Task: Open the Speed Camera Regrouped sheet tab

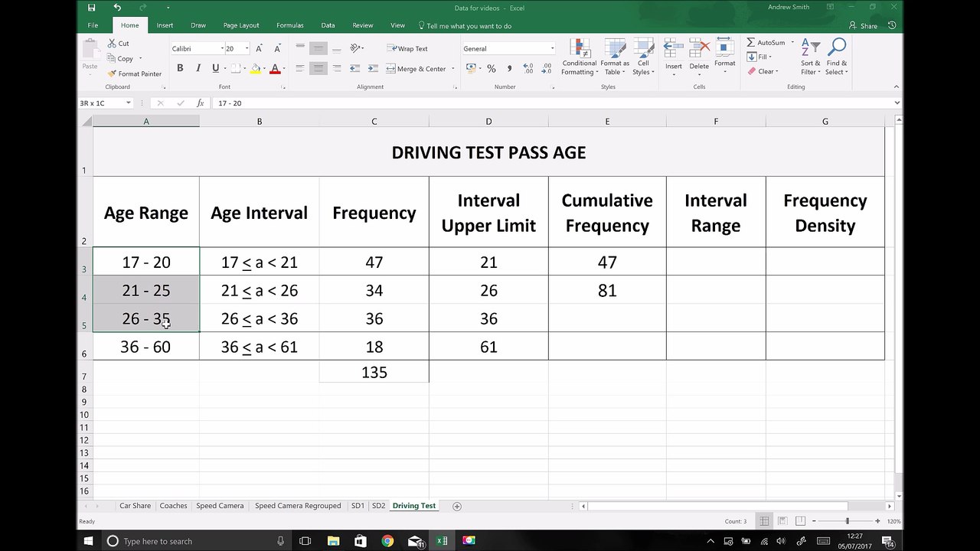Action: (x=298, y=506)
